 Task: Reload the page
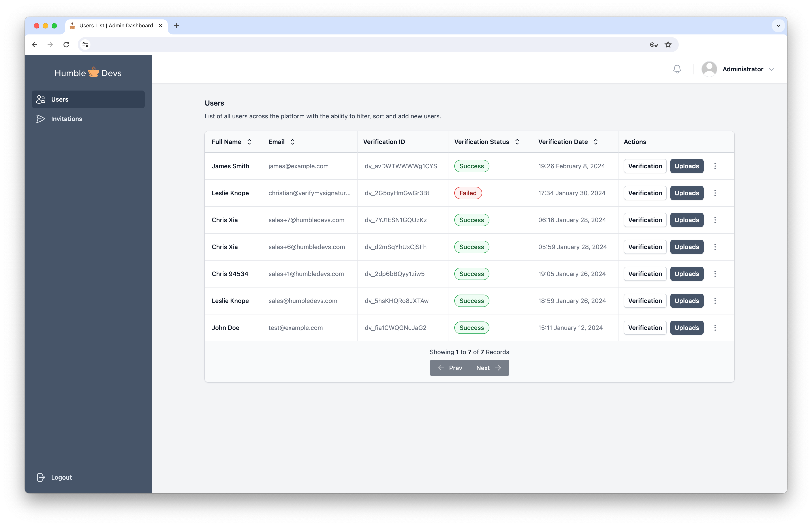[66, 45]
